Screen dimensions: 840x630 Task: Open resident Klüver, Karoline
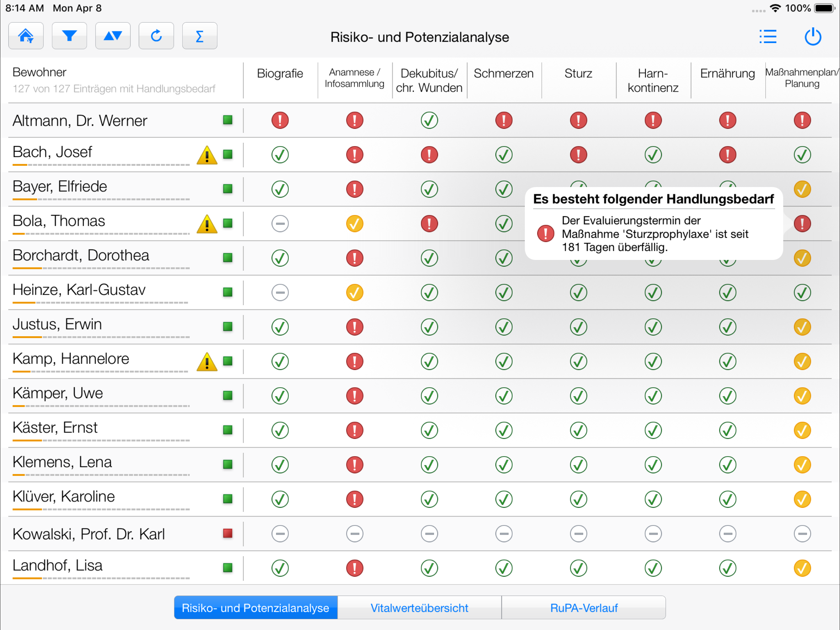click(63, 496)
